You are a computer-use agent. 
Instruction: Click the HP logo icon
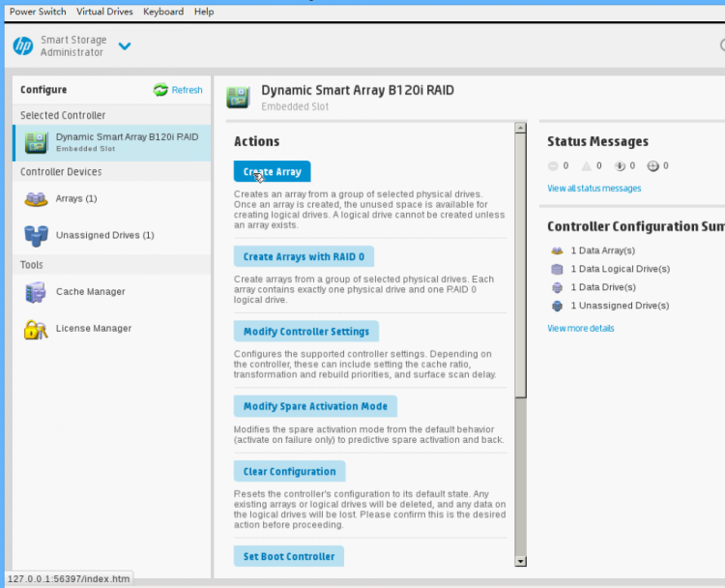pos(22,45)
